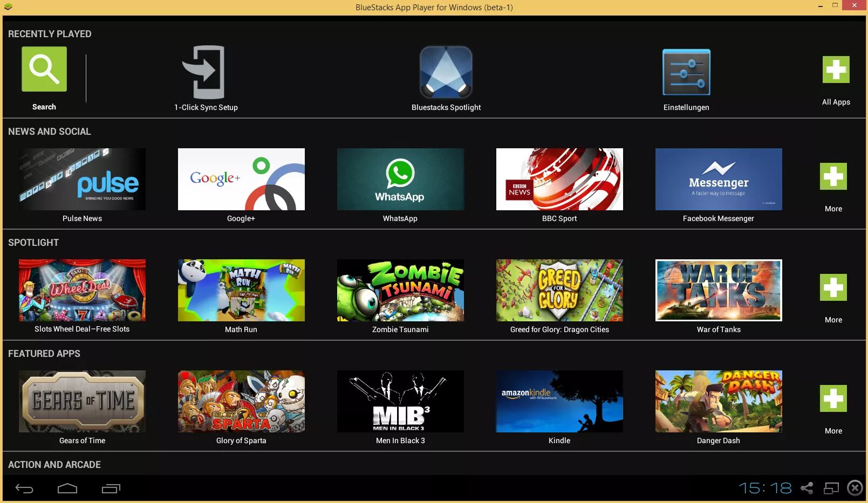This screenshot has width=868, height=503.
Task: Click the 15:18 clock display
Action: [765, 488]
